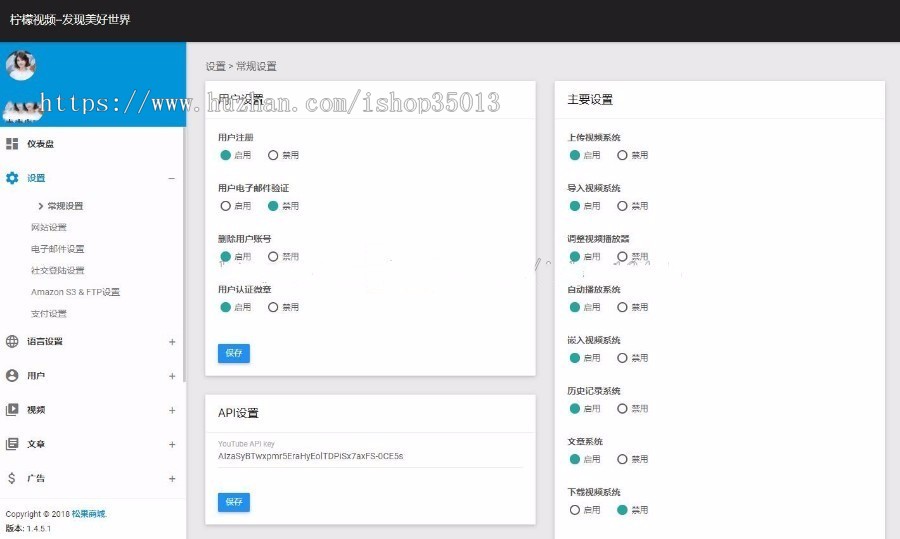This screenshot has height=539, width=900.
Task: Click the 语言设置 sidebar label
Action: pos(45,342)
